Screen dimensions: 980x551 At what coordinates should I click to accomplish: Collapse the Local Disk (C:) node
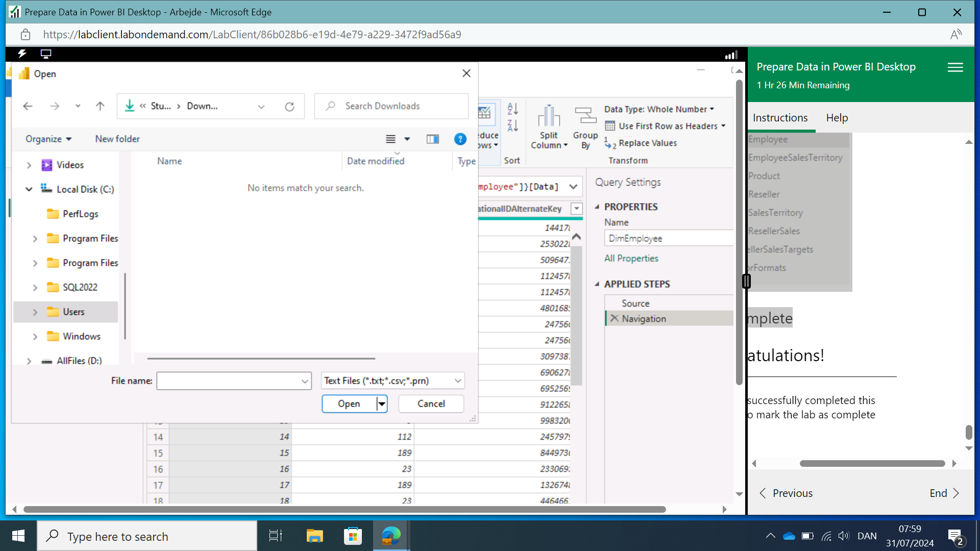[29, 189]
